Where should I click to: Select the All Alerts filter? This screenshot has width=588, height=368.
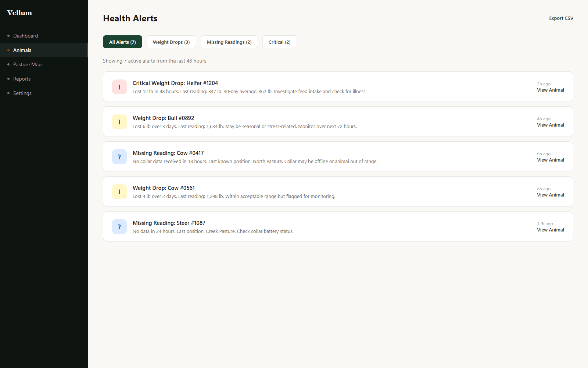coord(122,42)
